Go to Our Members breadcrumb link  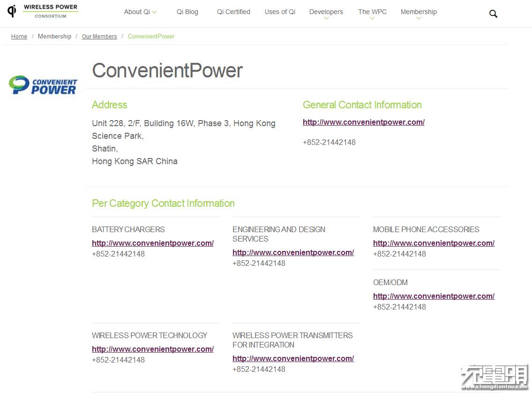(x=99, y=36)
